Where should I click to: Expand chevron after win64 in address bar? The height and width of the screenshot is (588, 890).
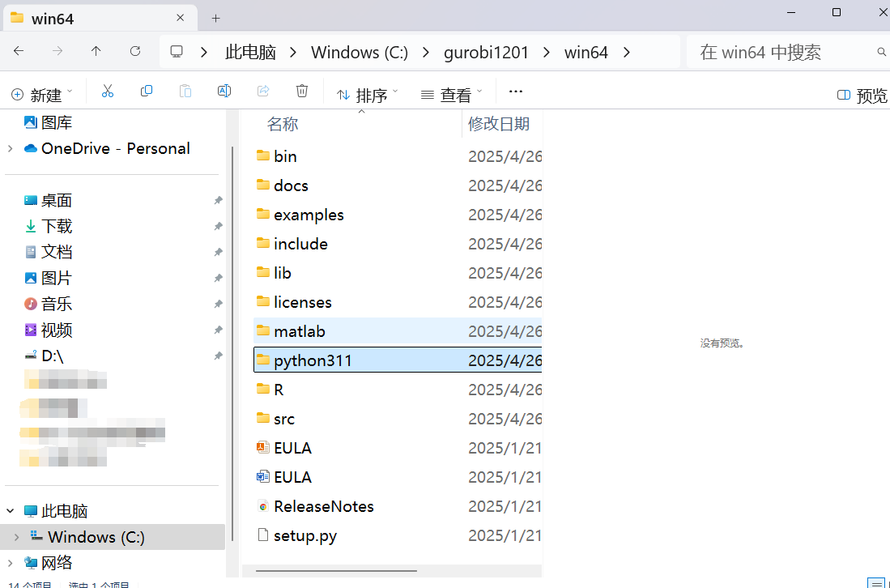[x=627, y=52]
